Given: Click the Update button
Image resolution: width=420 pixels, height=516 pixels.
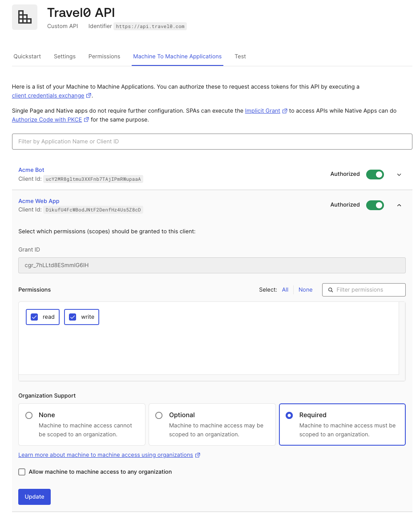Looking at the screenshot, I should (x=35, y=496).
